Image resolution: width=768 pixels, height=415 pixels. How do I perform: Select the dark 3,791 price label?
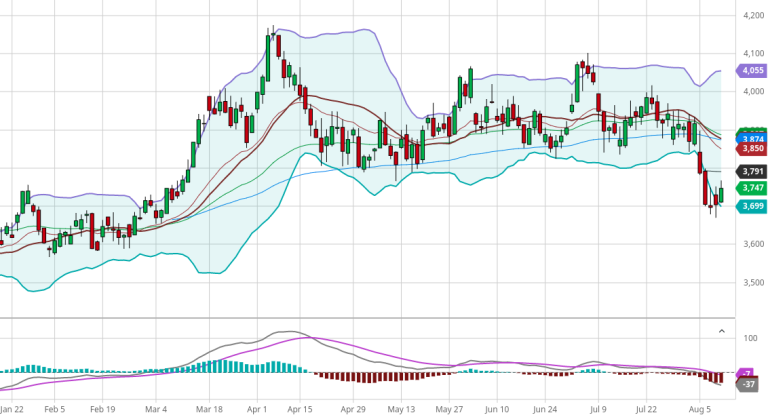click(751, 172)
